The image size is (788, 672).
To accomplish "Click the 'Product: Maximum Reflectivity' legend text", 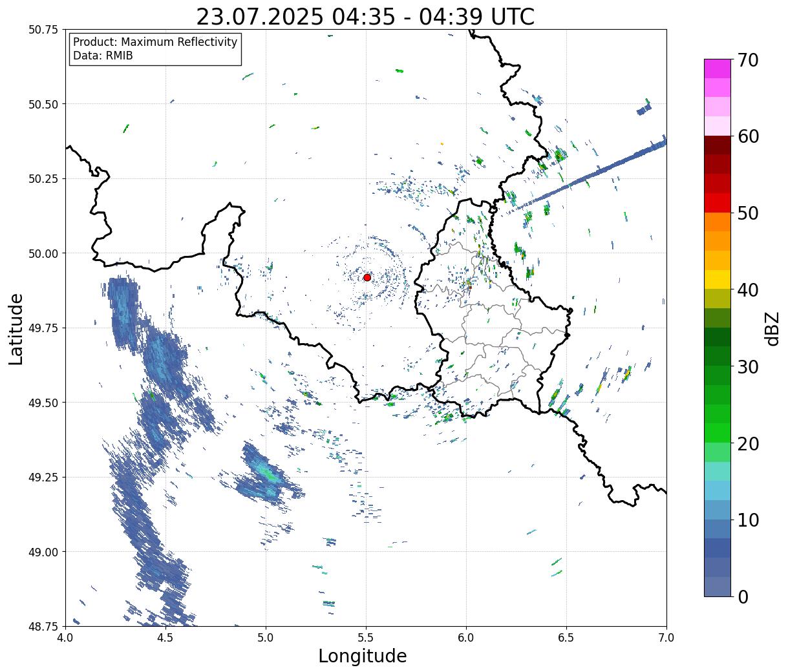I will pos(155,42).
